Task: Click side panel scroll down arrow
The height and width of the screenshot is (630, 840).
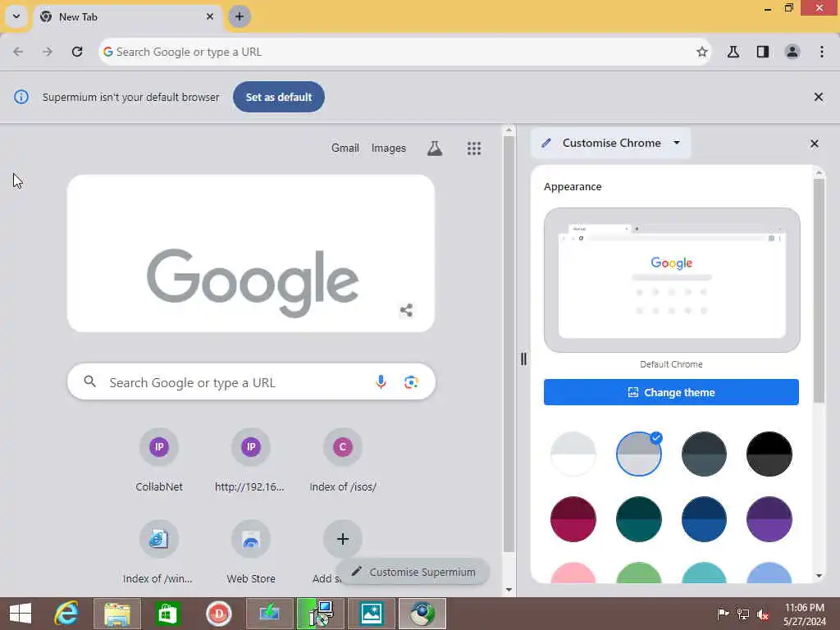Action: pos(819,576)
